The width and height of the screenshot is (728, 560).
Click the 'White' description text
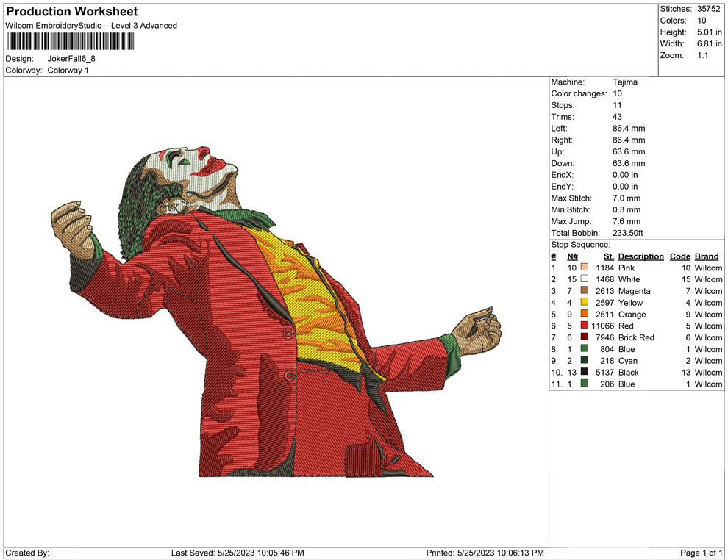click(629, 279)
